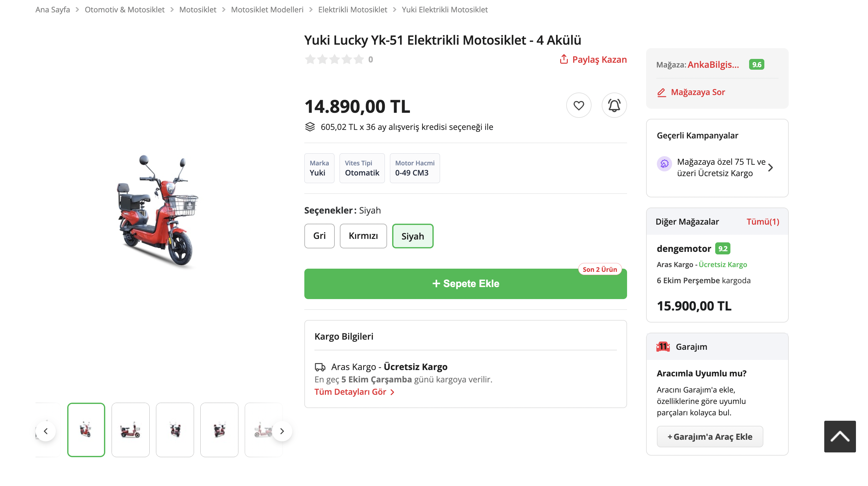This screenshot has height=486, width=868.
Task: Click the Garajım truck icon
Action: (663, 346)
